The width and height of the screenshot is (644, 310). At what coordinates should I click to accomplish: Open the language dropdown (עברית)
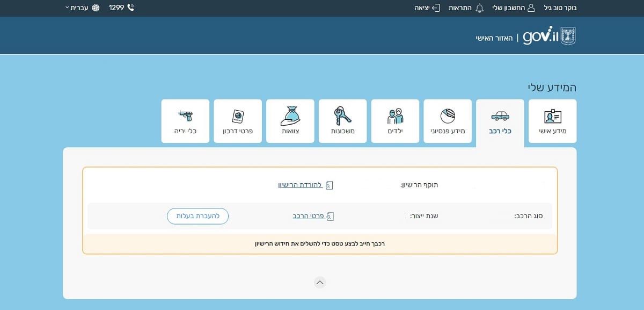coord(77,8)
